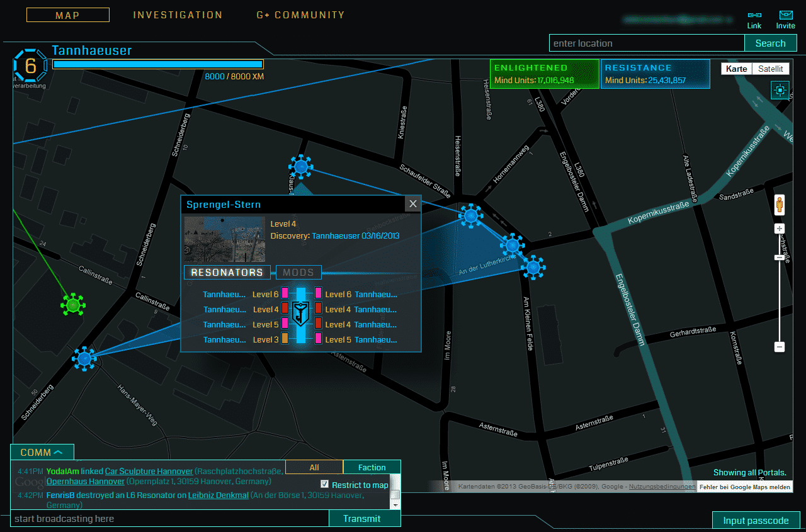Open the Car Sculpture Hannover link

click(x=149, y=471)
